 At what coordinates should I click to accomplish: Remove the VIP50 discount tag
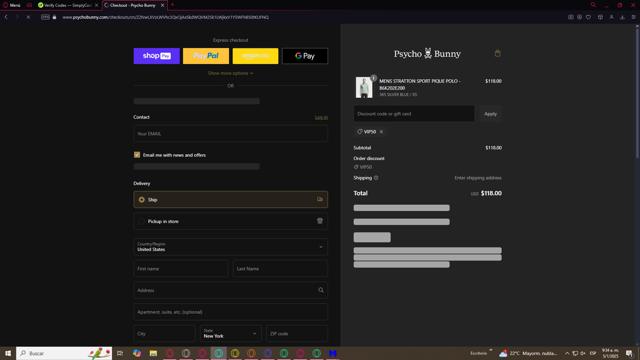click(x=381, y=132)
